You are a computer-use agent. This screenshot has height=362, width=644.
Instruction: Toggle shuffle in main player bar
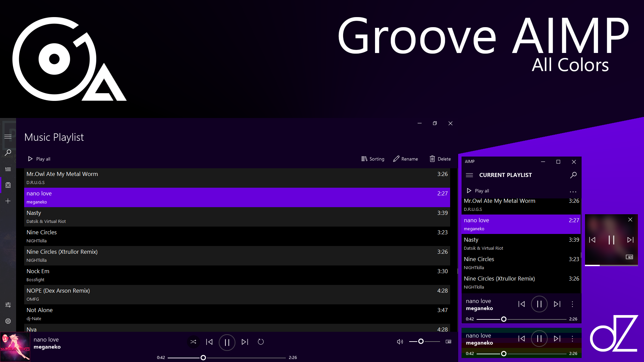click(x=193, y=342)
